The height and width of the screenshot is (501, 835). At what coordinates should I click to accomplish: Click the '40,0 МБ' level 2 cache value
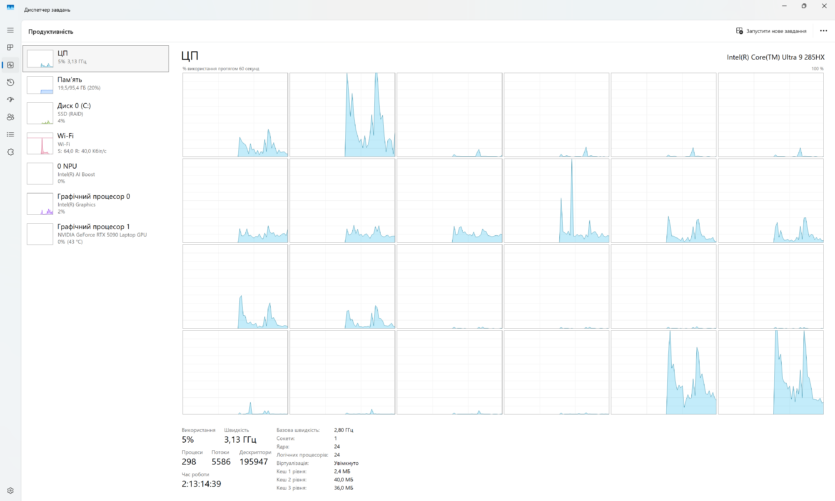343,480
